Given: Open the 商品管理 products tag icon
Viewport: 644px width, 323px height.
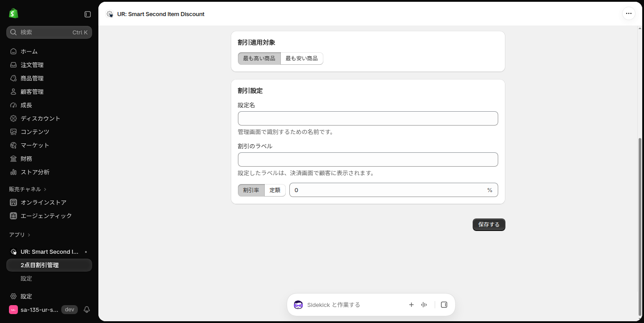Looking at the screenshot, I should pos(13,78).
